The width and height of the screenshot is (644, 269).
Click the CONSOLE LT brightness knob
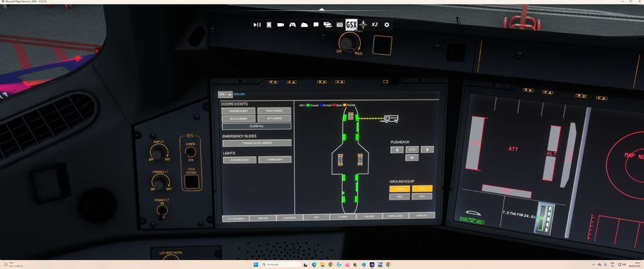tap(160, 182)
